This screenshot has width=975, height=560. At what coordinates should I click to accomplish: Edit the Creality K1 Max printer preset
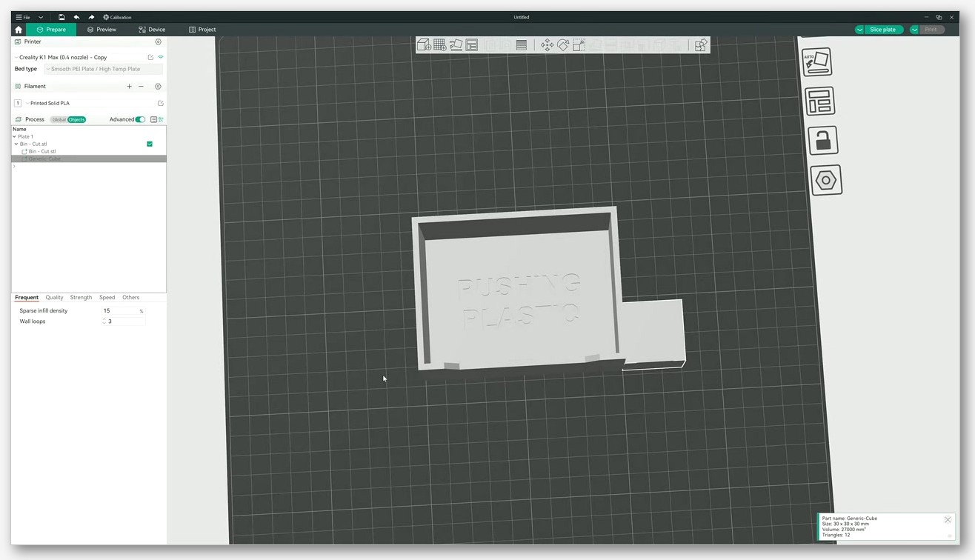(x=151, y=57)
